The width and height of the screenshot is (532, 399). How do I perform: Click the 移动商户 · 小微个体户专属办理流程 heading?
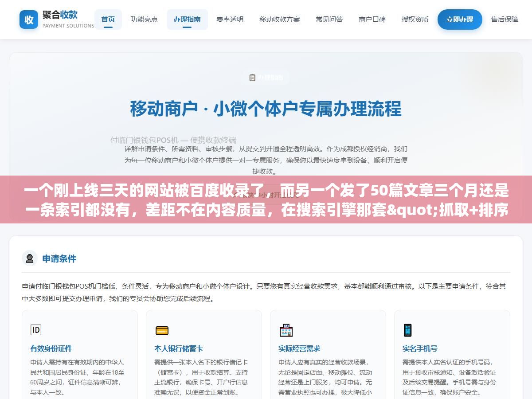266,109
